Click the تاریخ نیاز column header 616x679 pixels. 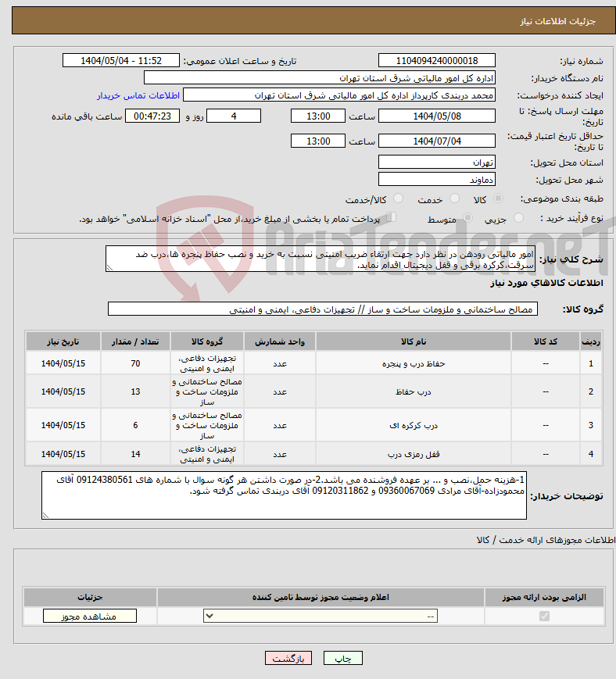63,341
